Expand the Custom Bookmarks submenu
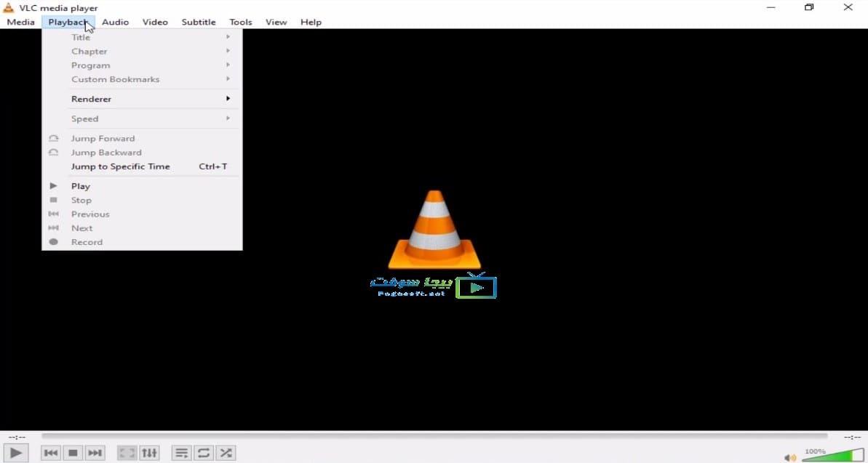 (142, 79)
